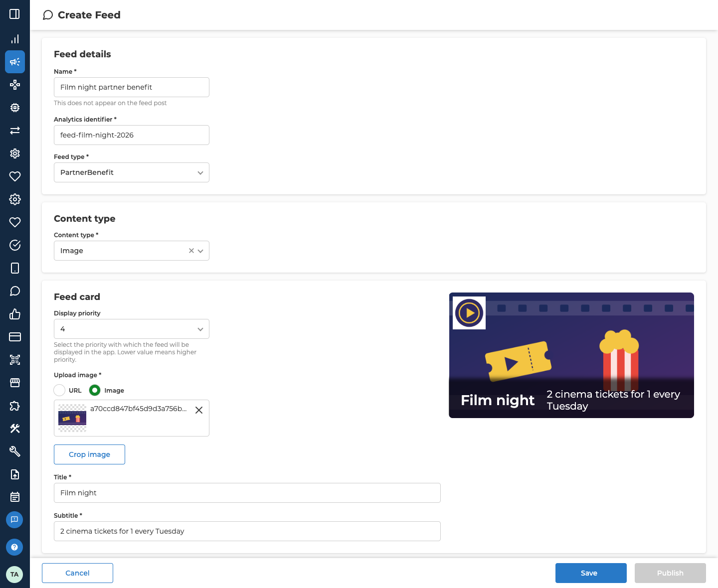
Task: Click the Film night feed card preview
Action: (x=571, y=355)
